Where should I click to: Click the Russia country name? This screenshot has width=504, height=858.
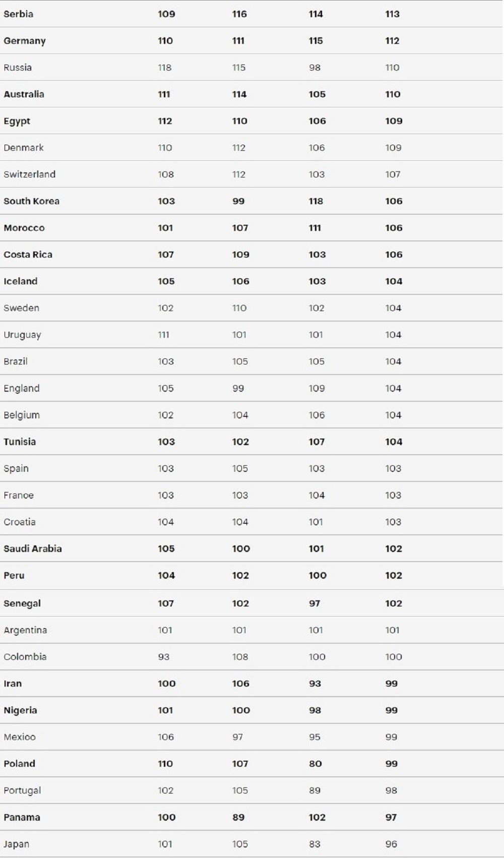[x=18, y=68]
